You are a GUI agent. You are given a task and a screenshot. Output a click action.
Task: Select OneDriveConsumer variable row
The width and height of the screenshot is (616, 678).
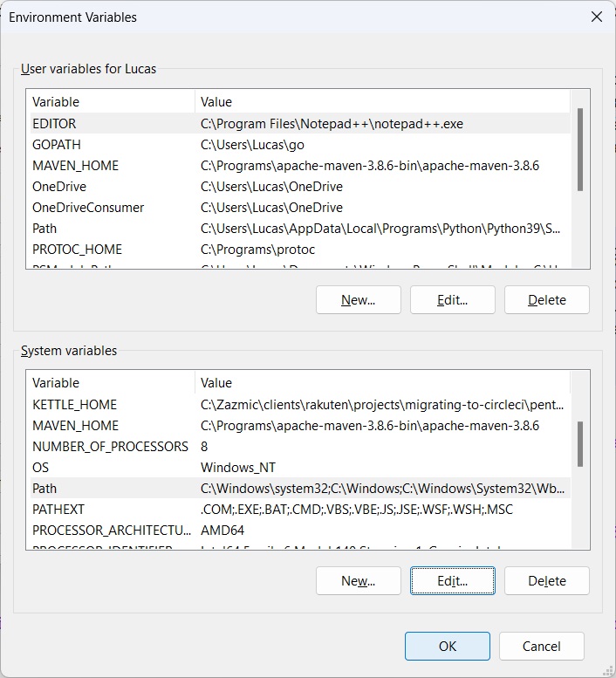point(88,208)
